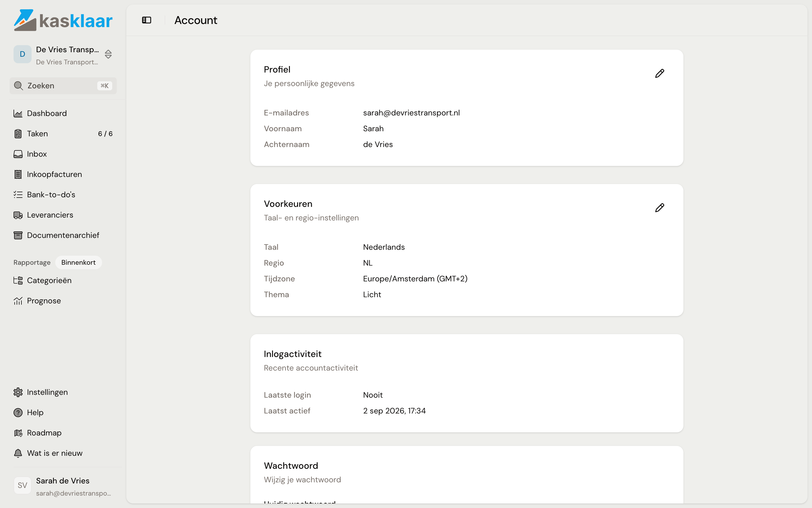The height and width of the screenshot is (508, 812).
Task: Open Roadmap map icon
Action: click(18, 433)
